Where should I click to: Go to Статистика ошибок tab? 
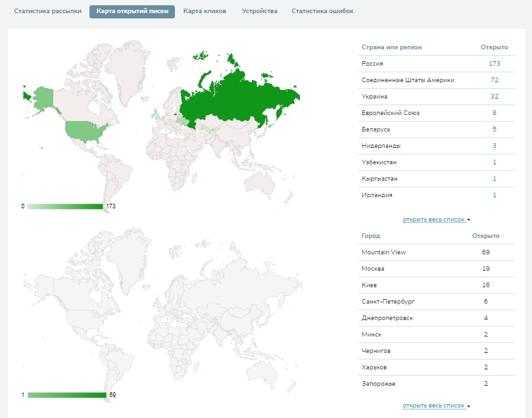click(322, 11)
